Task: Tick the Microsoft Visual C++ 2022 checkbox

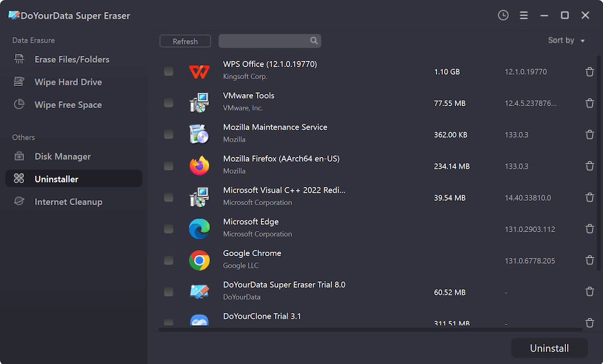Action: pyautogui.click(x=168, y=198)
